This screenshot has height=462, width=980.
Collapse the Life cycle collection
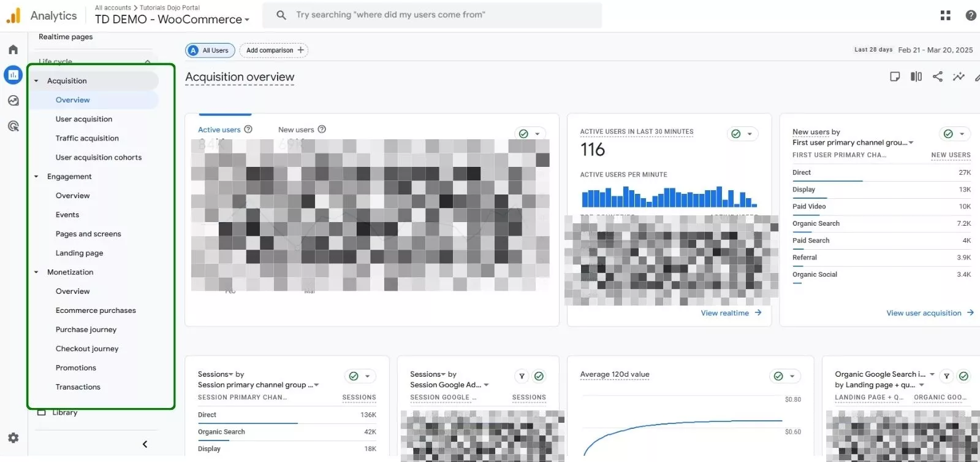148,61
